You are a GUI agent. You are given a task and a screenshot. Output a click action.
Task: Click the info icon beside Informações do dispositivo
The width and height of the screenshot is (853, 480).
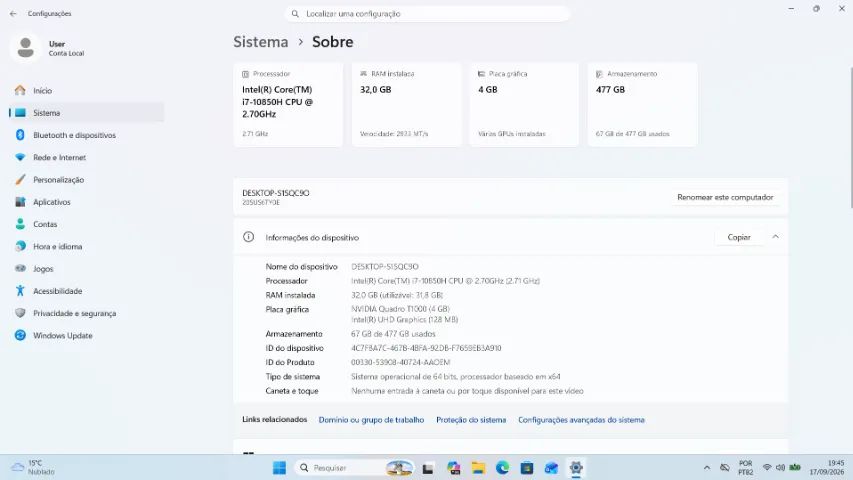coord(249,237)
